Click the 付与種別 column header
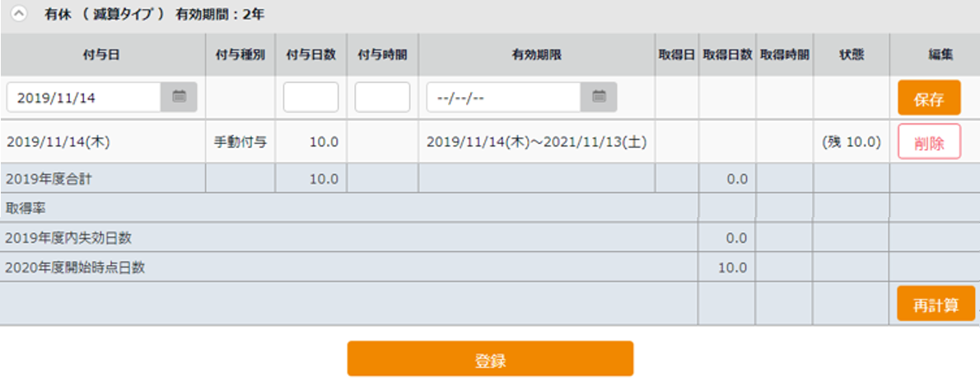The height and width of the screenshot is (381, 980). click(x=240, y=55)
